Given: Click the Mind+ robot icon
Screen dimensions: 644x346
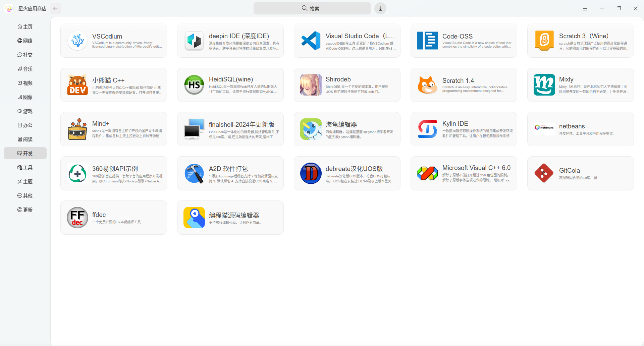Looking at the screenshot, I should pyautogui.click(x=77, y=129).
